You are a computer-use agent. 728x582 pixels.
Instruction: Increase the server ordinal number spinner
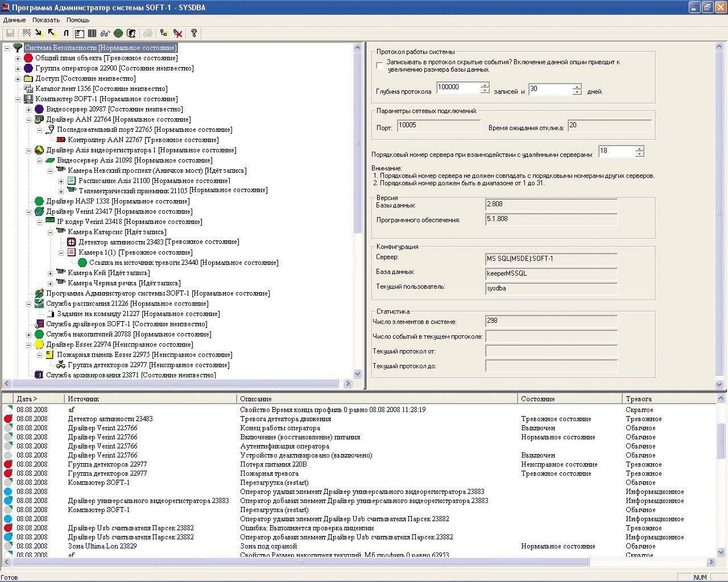click(x=640, y=149)
